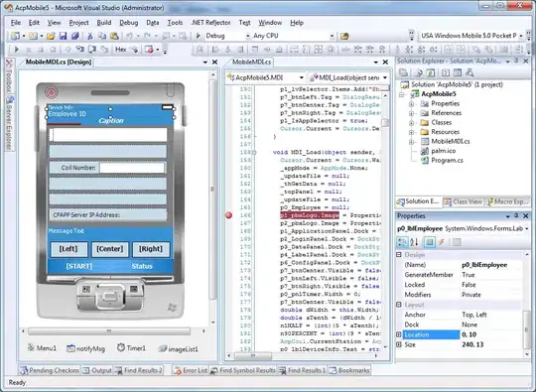Select the Timer1 component tray icon
536x392 pixels.
(131, 348)
